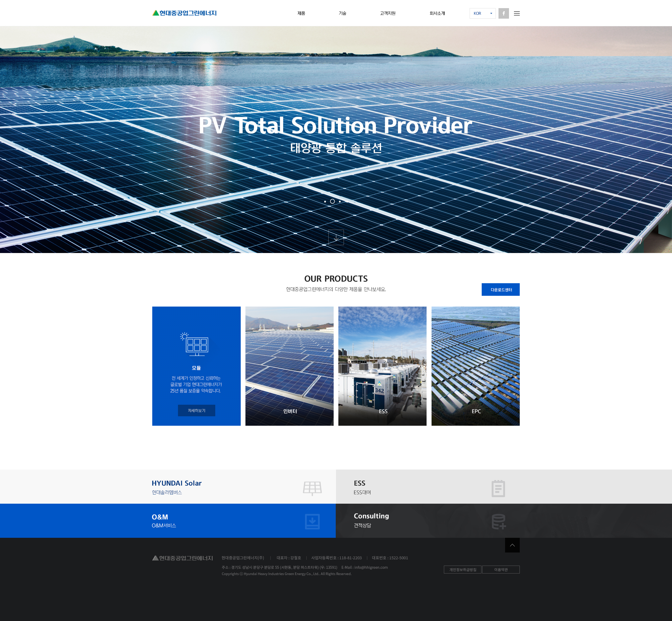672x621 pixels.
Task: Click the 대표번호 : 1522-5001 footer text
Action: coord(390,558)
